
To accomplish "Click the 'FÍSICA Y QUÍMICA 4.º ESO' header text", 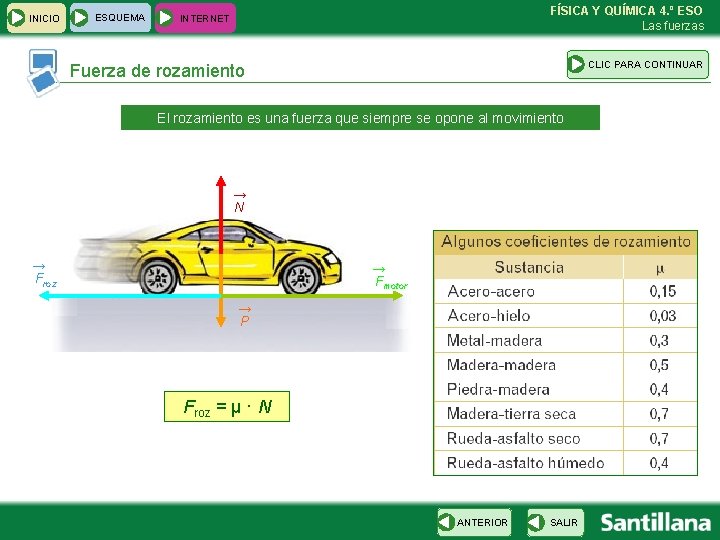I will tap(626, 11).
